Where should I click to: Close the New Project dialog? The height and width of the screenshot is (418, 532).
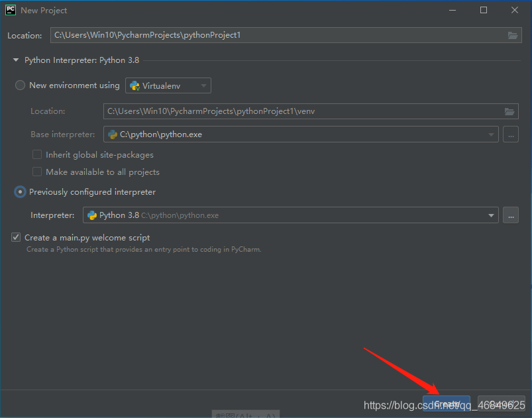tap(514, 10)
